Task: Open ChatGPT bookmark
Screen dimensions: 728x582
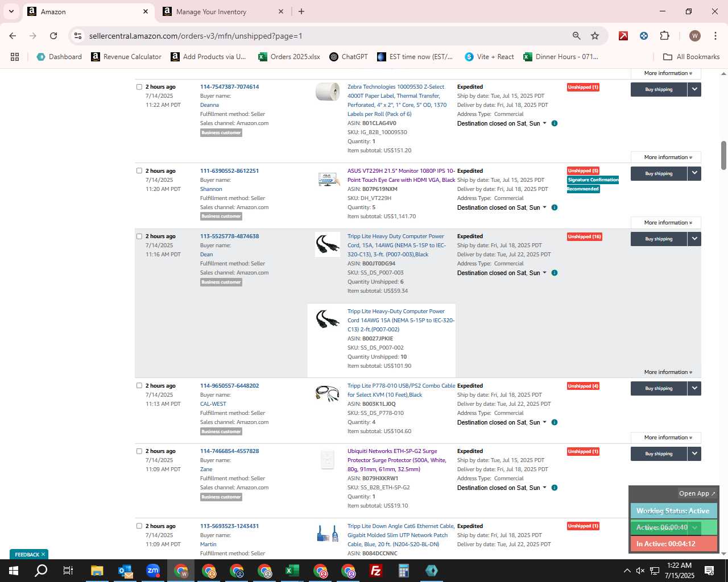Action: pyautogui.click(x=348, y=57)
